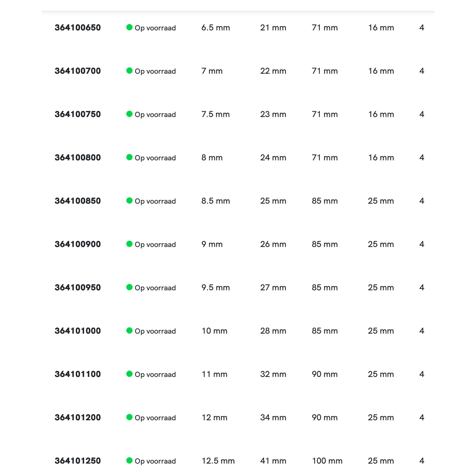Select article number 364100900

pos(78,244)
